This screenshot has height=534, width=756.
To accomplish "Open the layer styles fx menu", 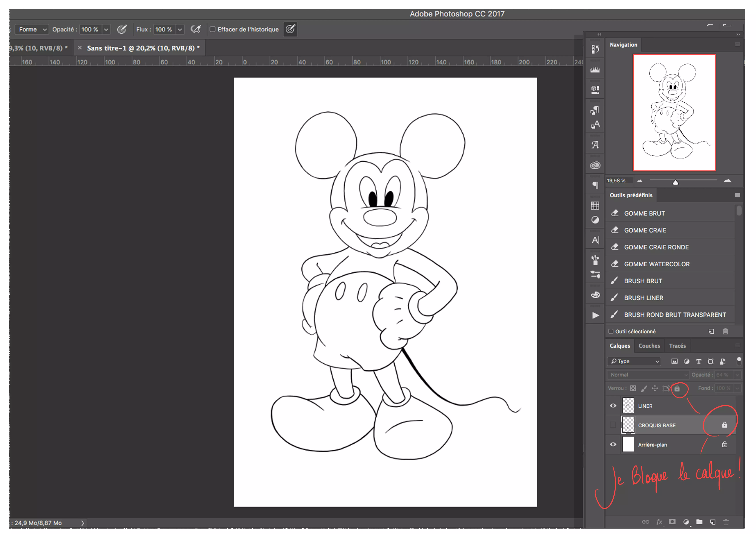I will click(x=659, y=522).
